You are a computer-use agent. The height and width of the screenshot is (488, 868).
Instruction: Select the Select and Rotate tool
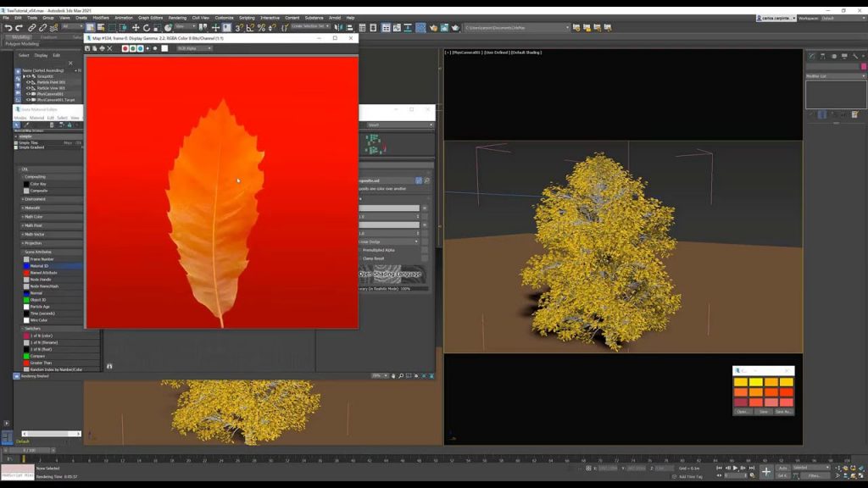(145, 26)
